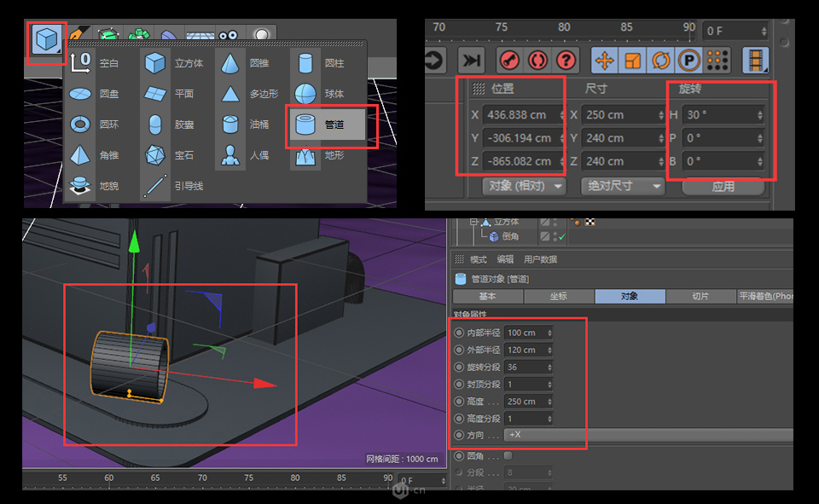Select the Scale tool
This screenshot has width=819, height=504.
pyautogui.click(x=634, y=59)
